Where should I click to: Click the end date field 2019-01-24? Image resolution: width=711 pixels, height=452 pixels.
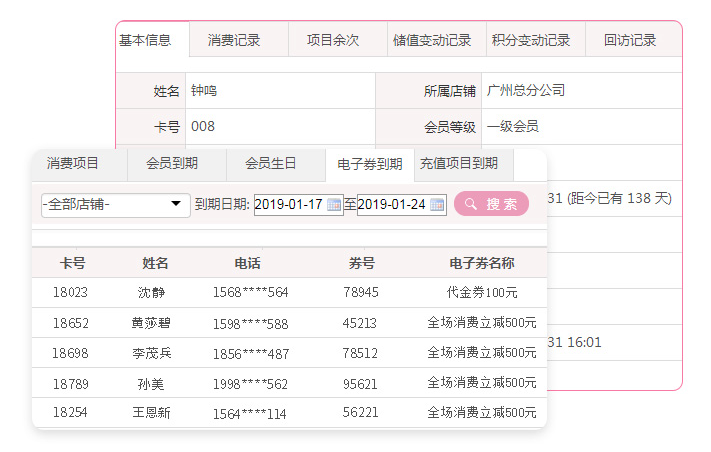pyautogui.click(x=391, y=205)
